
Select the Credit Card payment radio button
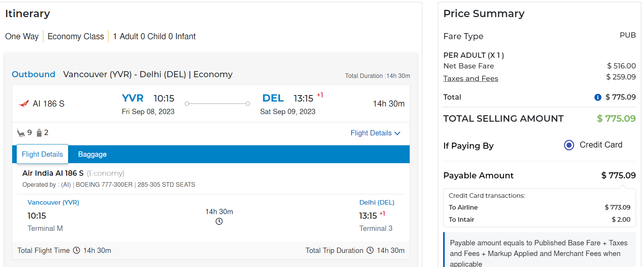tap(569, 145)
